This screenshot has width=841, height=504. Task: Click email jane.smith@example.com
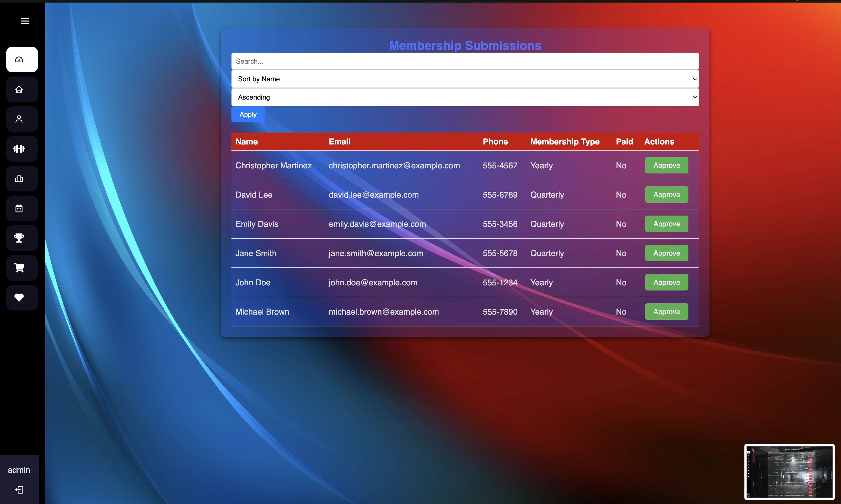coord(376,253)
